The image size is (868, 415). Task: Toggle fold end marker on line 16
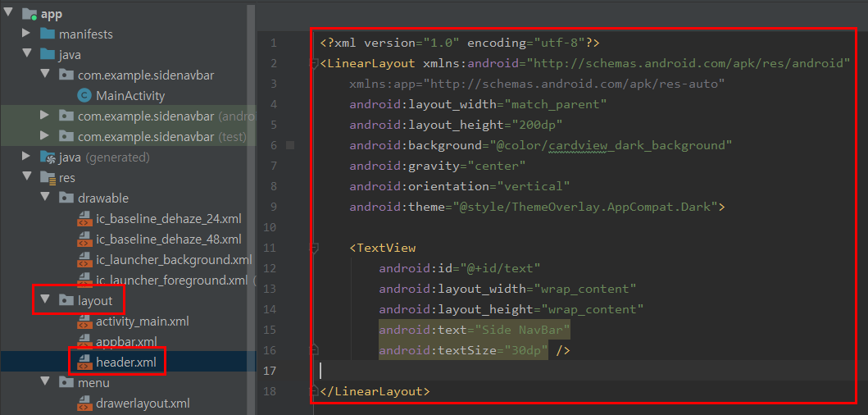tap(314, 349)
